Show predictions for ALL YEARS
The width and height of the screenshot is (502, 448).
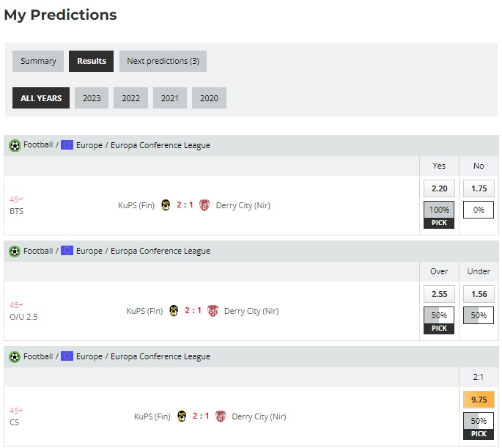point(41,98)
